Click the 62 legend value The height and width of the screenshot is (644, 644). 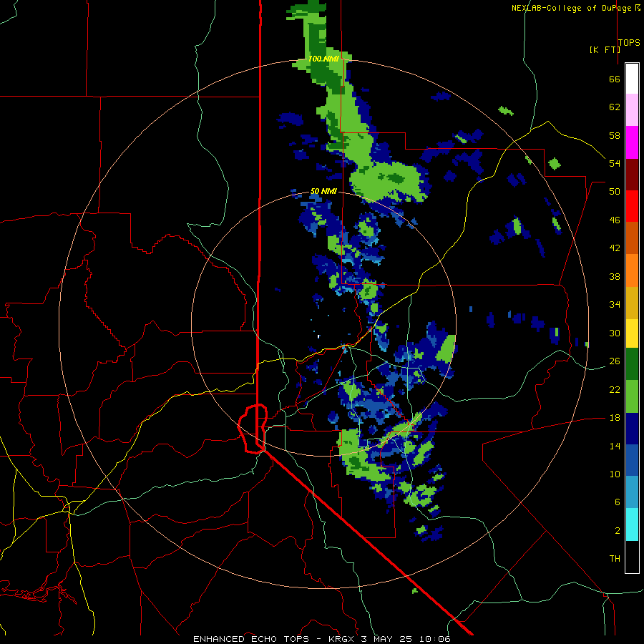(x=615, y=107)
